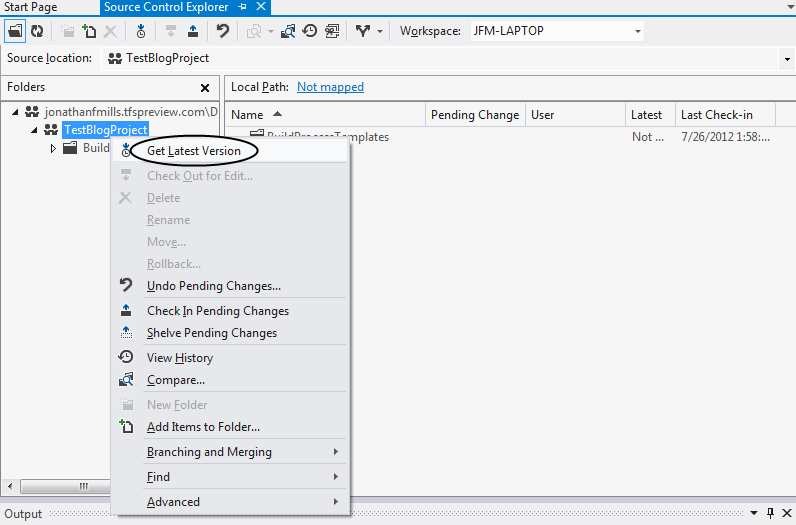Click the 7/26/2012 last check-in cell
This screenshot has width=796, height=525.
(x=725, y=137)
